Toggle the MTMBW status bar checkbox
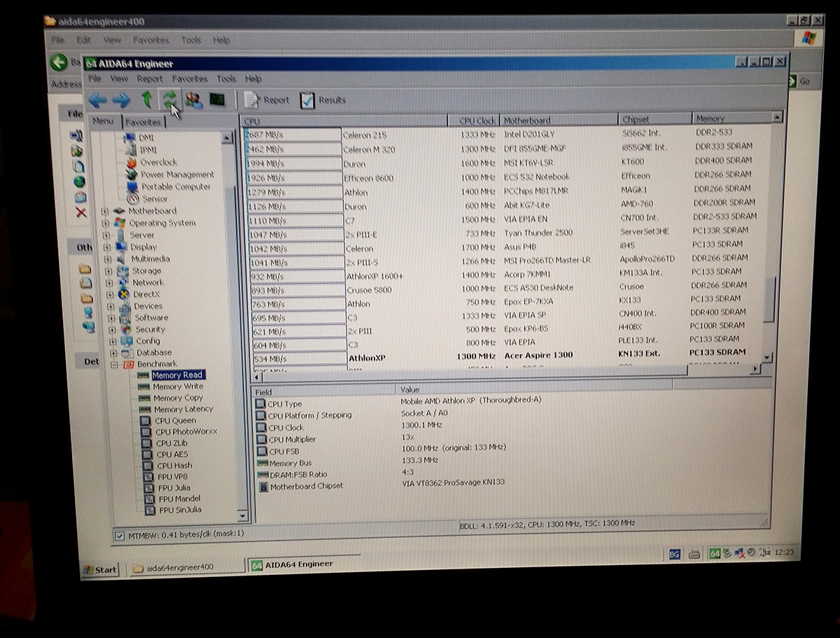The width and height of the screenshot is (840, 638). pos(120,536)
